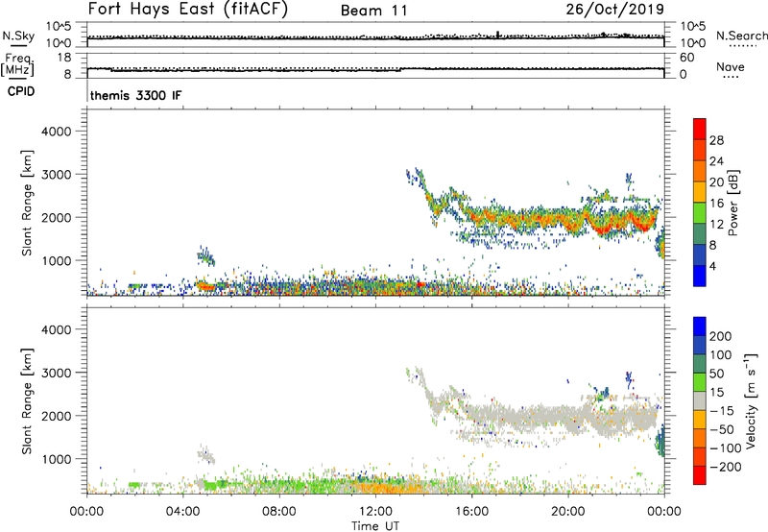
Task: Click the '20:00' time axis label
Action: point(567,512)
